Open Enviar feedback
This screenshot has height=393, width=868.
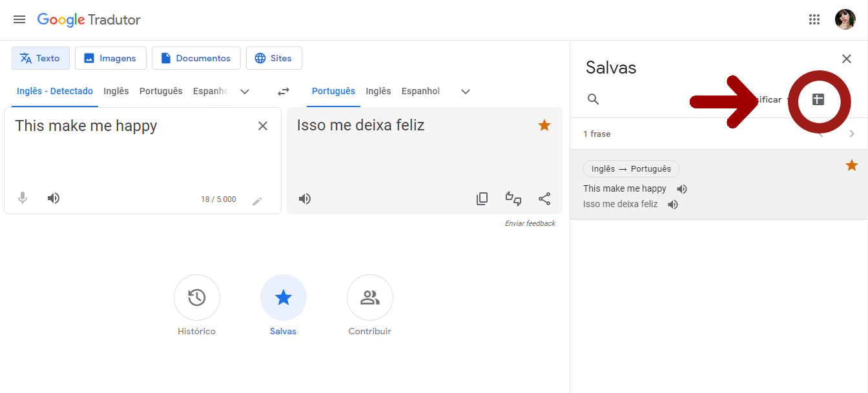point(530,223)
